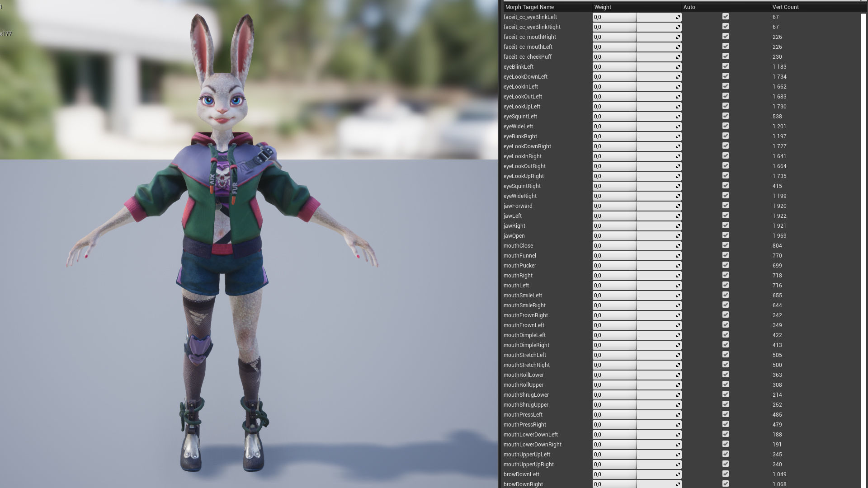Viewport: 868px width, 488px height.
Task: Uncheck Auto for faceit_cc_mouthRight
Action: 726,37
